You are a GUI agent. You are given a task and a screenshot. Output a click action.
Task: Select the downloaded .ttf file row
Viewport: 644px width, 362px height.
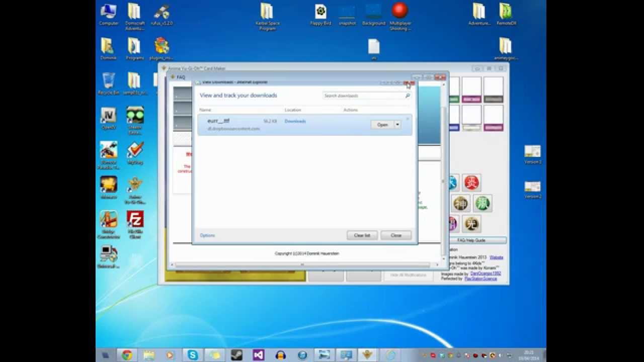tap(304, 125)
